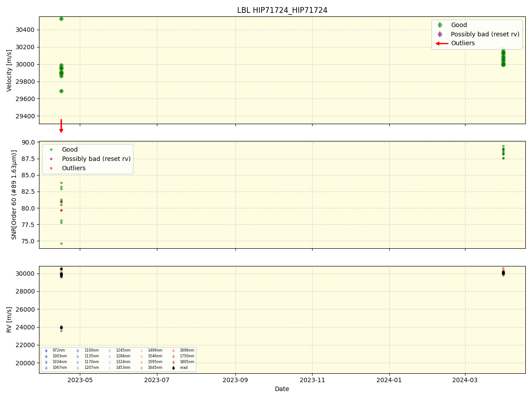
Task: Click the green Good marker in top legend
Action: point(440,25)
